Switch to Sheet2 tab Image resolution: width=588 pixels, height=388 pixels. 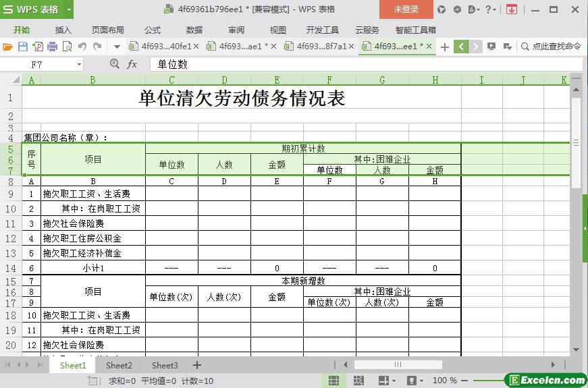119,365
